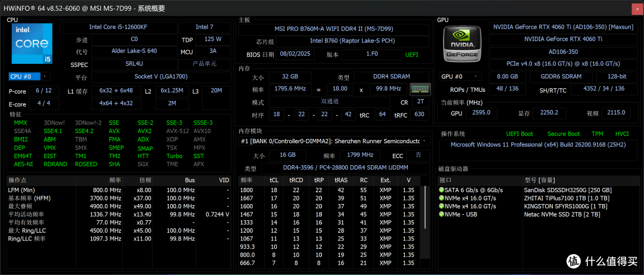
Task: Click the SRL4U SSPEC value
Action: [x=134, y=64]
